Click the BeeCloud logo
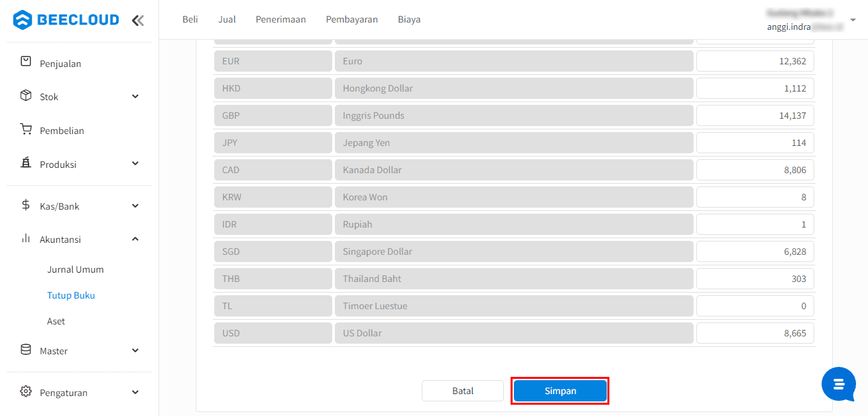The height and width of the screenshot is (416, 868). (x=66, y=20)
